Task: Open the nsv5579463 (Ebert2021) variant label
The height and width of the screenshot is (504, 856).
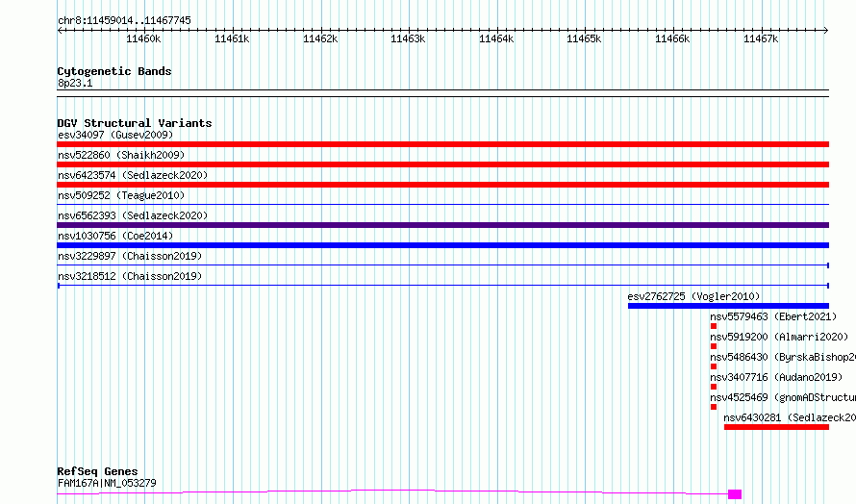Action: point(773,316)
